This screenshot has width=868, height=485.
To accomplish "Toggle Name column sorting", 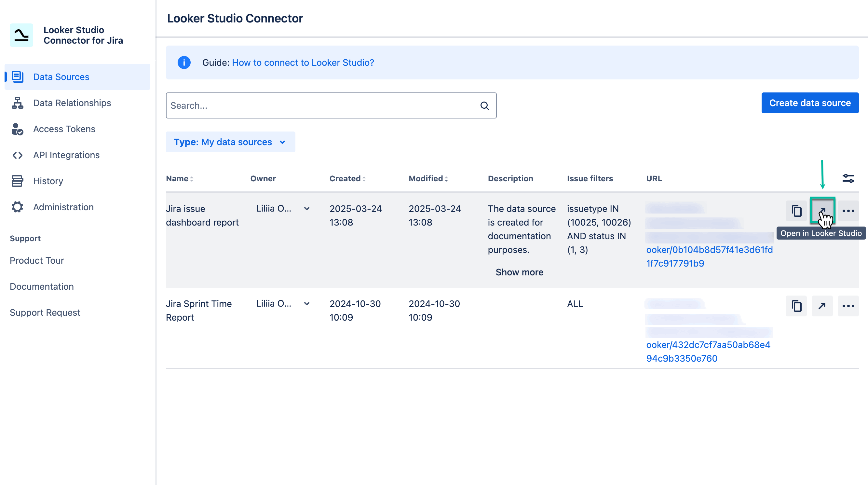I will coord(192,179).
